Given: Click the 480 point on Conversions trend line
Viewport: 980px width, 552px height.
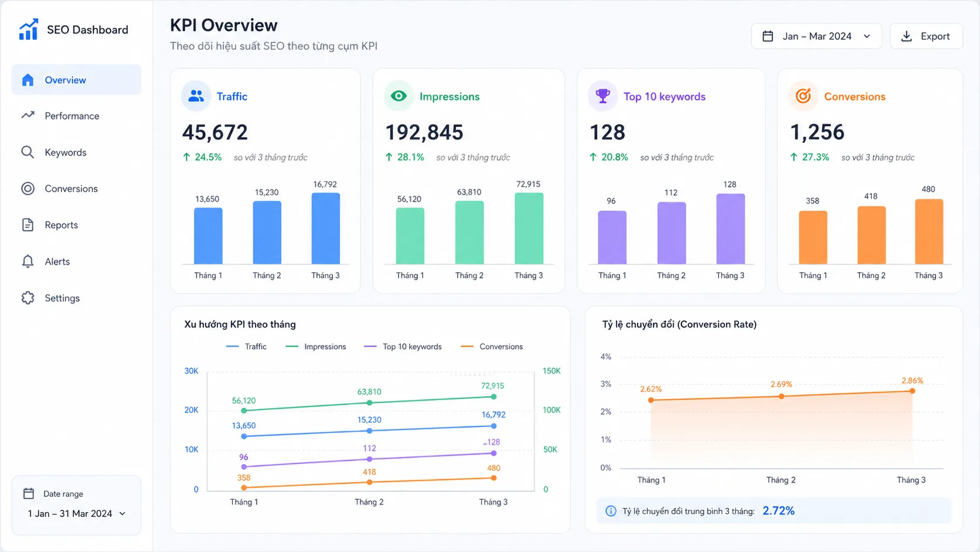Looking at the screenshot, I should point(494,478).
